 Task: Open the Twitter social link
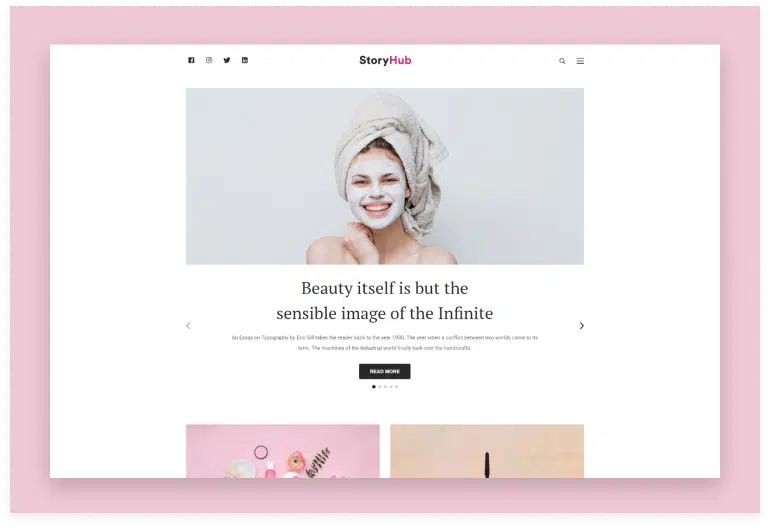point(227,60)
